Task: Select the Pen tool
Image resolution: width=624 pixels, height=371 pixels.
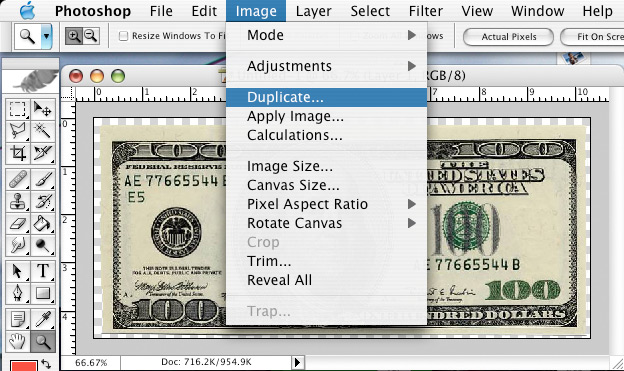Action: tap(17, 294)
